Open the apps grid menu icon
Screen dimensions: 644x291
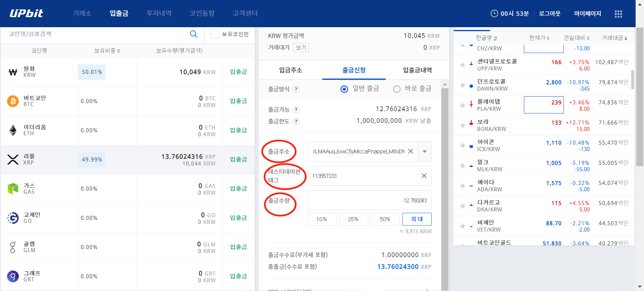point(618,14)
